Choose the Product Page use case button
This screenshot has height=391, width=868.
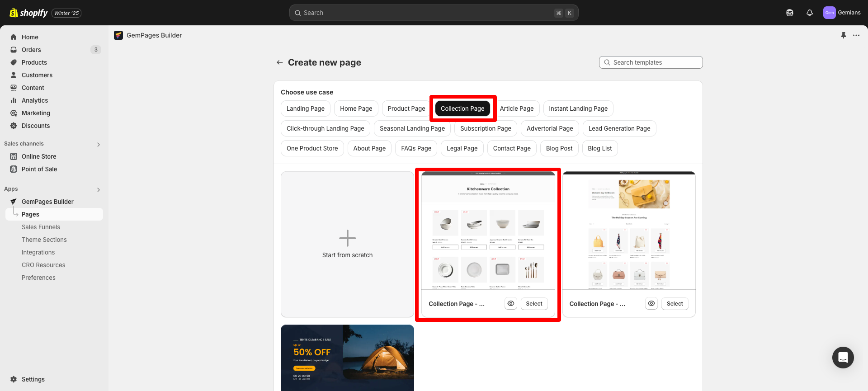click(x=406, y=108)
